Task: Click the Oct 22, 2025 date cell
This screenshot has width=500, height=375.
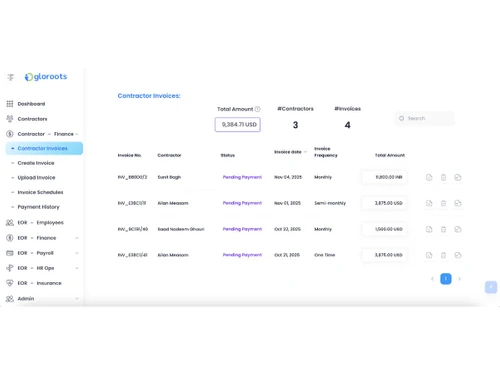Action: click(287, 229)
